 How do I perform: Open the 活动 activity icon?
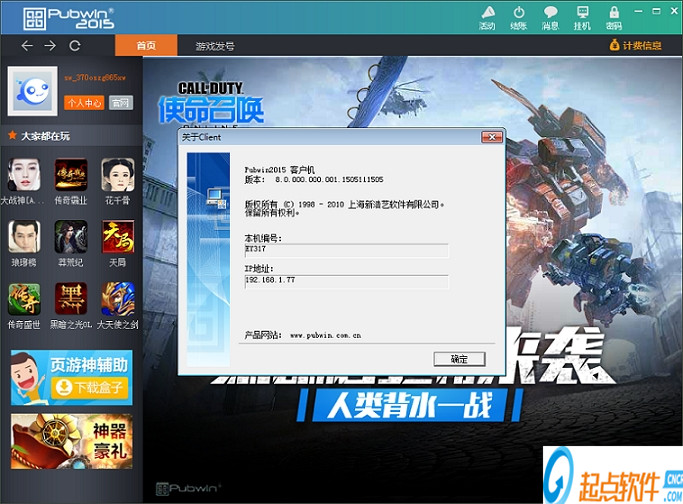(487, 18)
